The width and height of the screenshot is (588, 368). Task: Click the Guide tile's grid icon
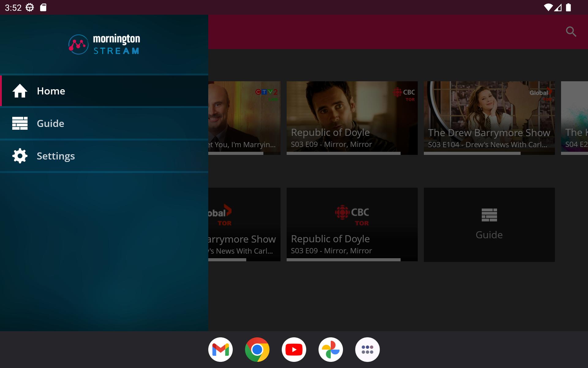pyautogui.click(x=489, y=215)
